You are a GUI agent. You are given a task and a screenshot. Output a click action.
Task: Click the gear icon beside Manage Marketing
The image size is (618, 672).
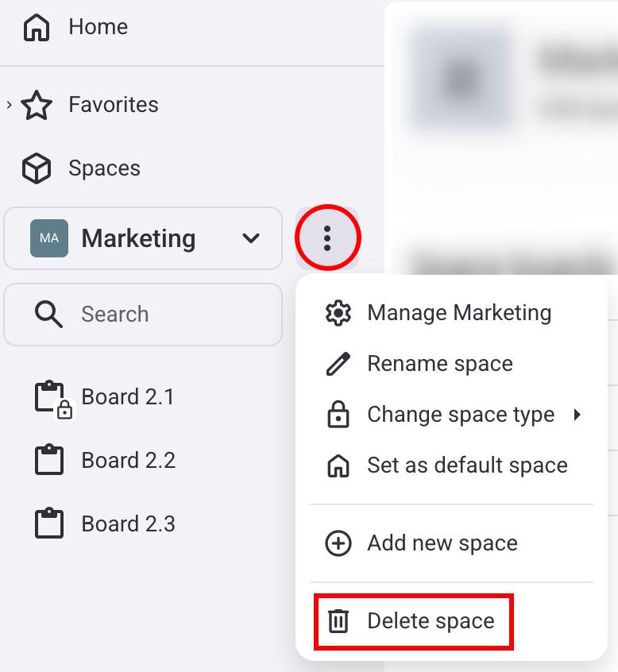pos(338,313)
